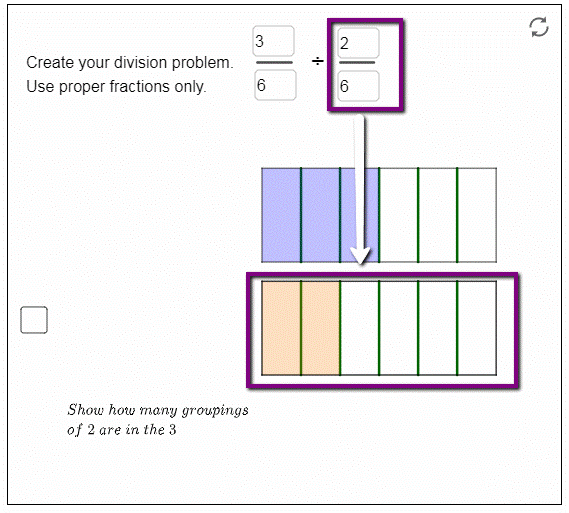This screenshot has height=513, width=569.
Task: Tick the empty checkbox beside the orange bar
Action: pos(34,320)
